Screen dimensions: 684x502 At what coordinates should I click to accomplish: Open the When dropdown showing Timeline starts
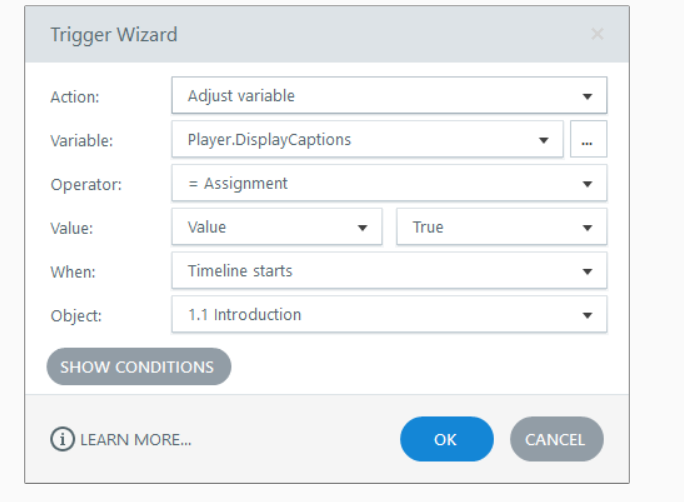click(388, 271)
